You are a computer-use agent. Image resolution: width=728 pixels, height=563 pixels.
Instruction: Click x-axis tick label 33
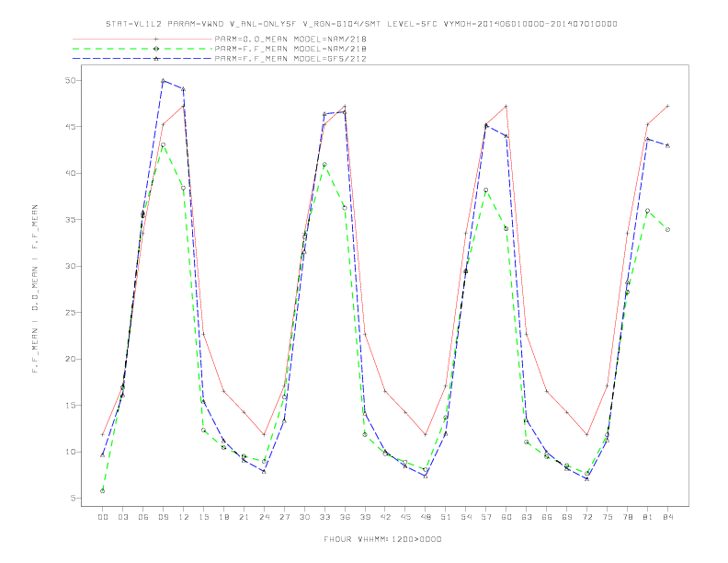coord(324,517)
